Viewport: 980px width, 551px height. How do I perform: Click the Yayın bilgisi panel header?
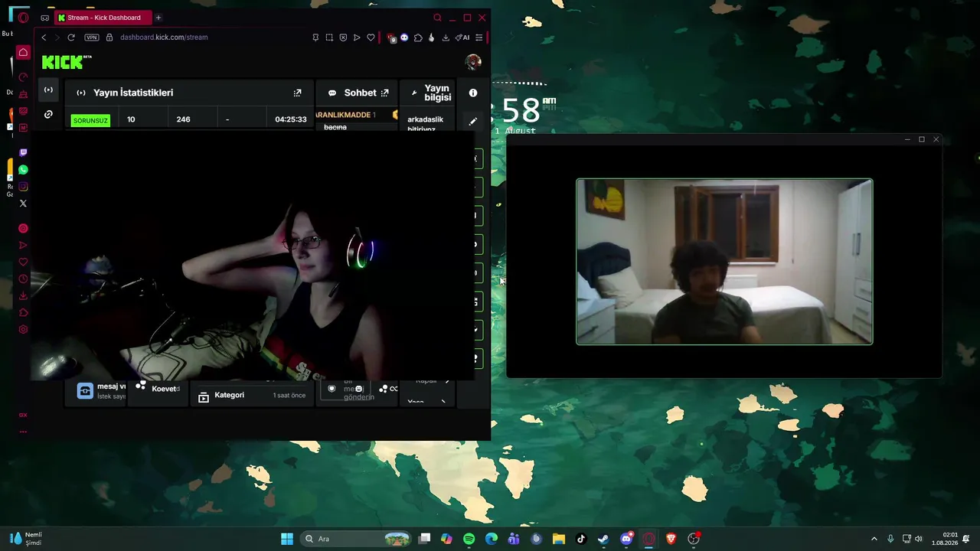click(427, 93)
